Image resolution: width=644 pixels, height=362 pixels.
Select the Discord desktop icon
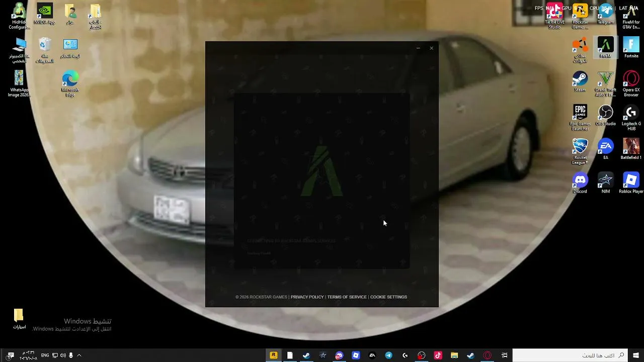pos(580,183)
